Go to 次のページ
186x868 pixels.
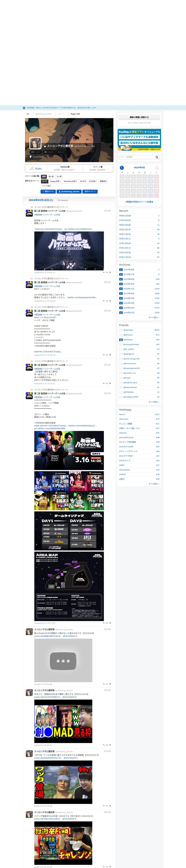90,191
